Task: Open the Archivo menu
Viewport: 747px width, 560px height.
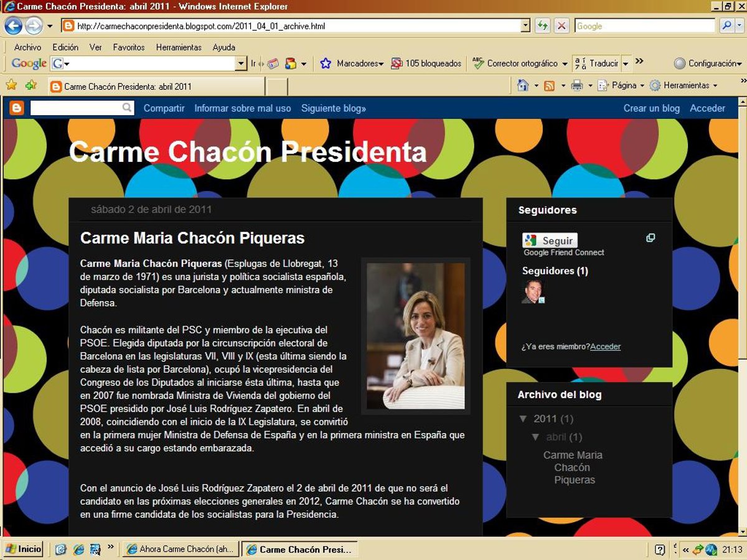Action: tap(27, 47)
